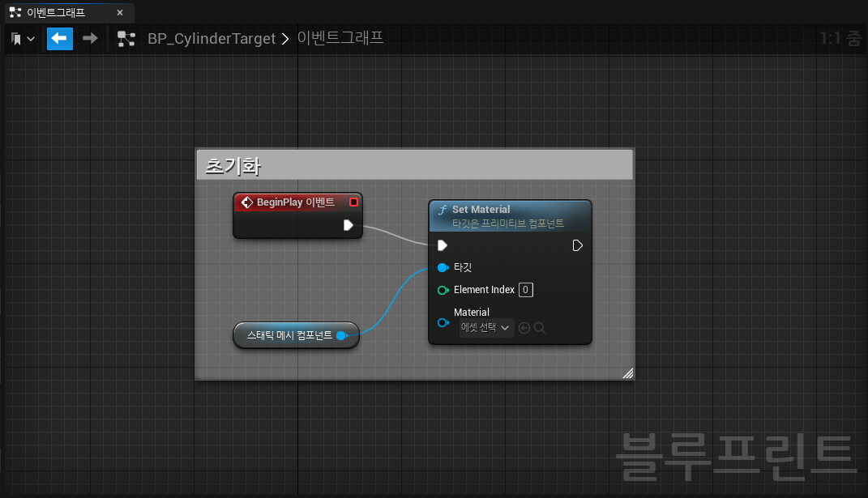The height and width of the screenshot is (498, 868).
Task: Select the 이벤트그래프 tab
Action: tap(70, 12)
